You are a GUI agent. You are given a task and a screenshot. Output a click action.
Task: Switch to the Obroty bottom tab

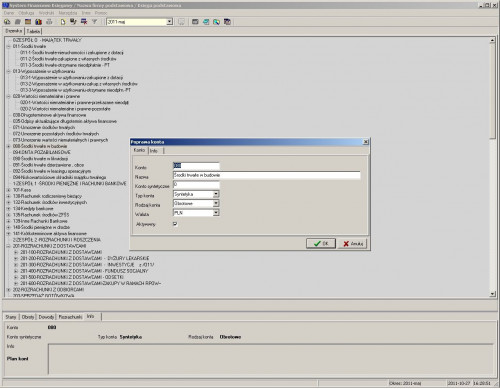28,317
